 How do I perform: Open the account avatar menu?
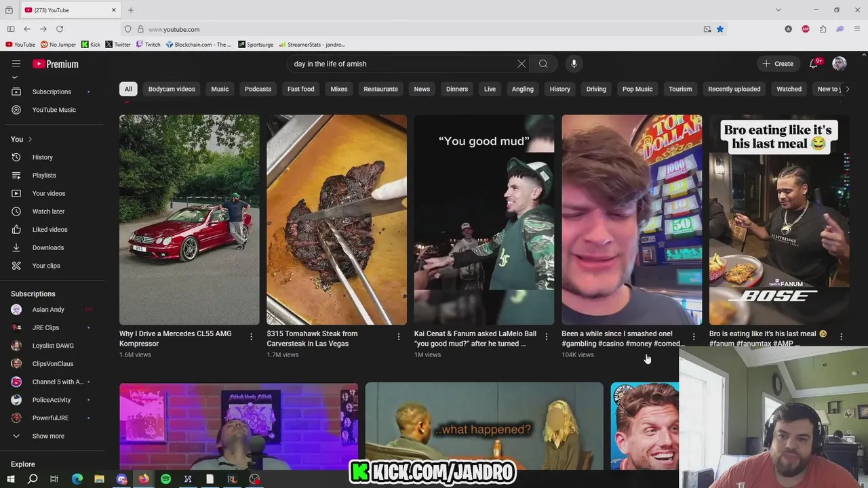pyautogui.click(x=840, y=64)
